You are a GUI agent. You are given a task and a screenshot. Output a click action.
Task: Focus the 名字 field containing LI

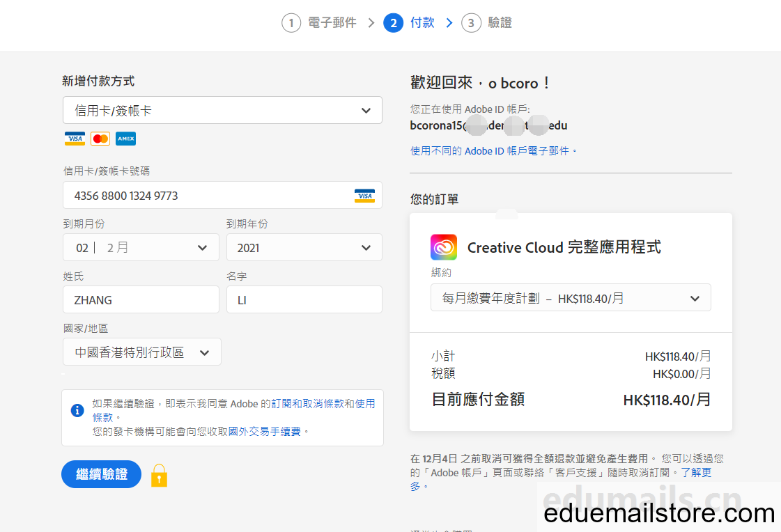(304, 299)
